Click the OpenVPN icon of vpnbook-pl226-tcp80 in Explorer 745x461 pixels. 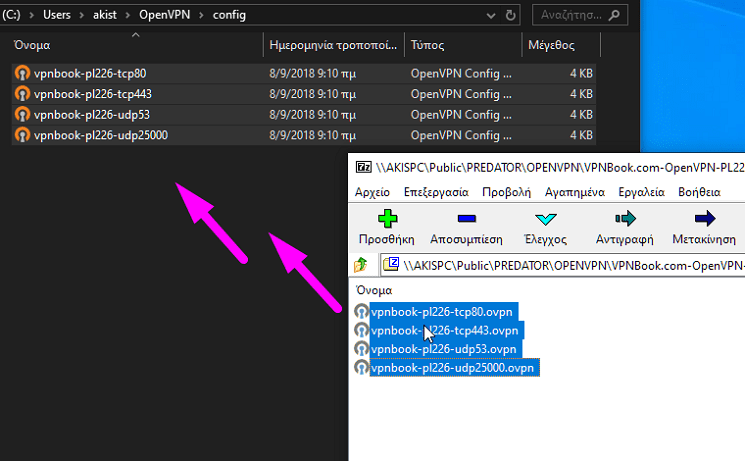coord(22,74)
